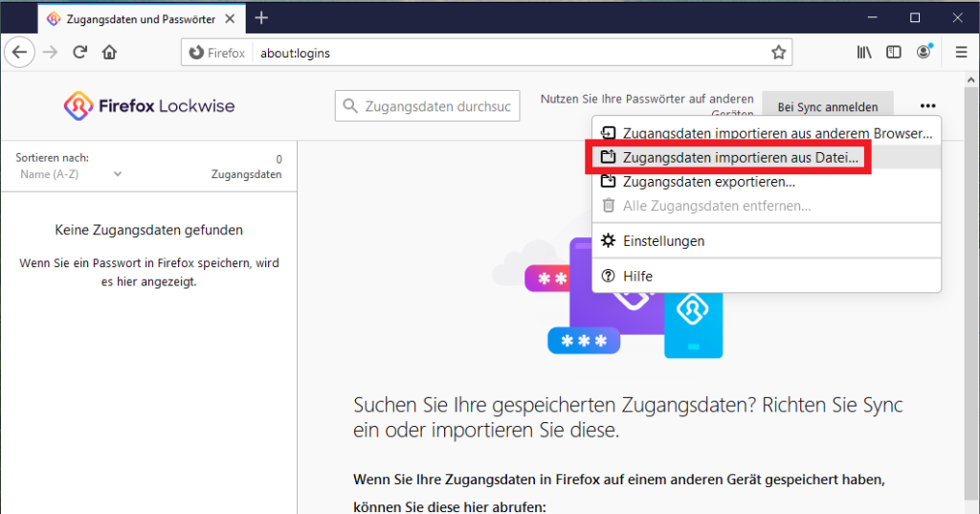Select the disabled Alle Zugangsdaten entfernen entry
The image size is (980, 514).
(767, 206)
